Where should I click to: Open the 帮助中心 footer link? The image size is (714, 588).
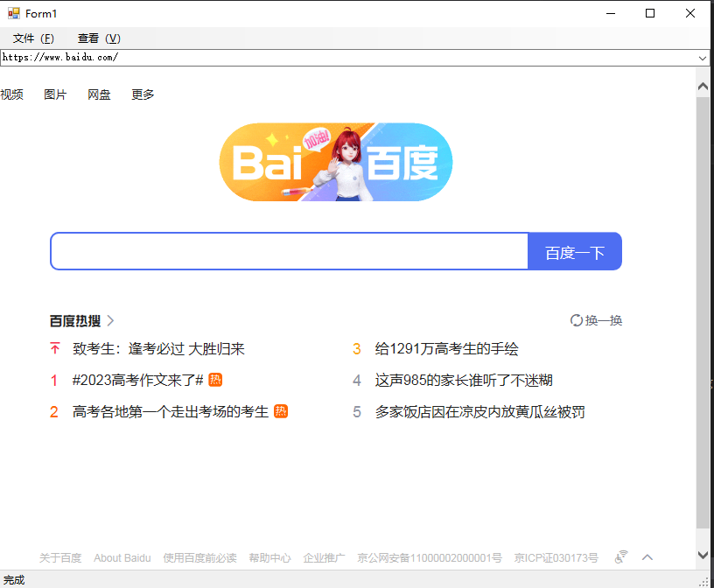[x=270, y=557]
